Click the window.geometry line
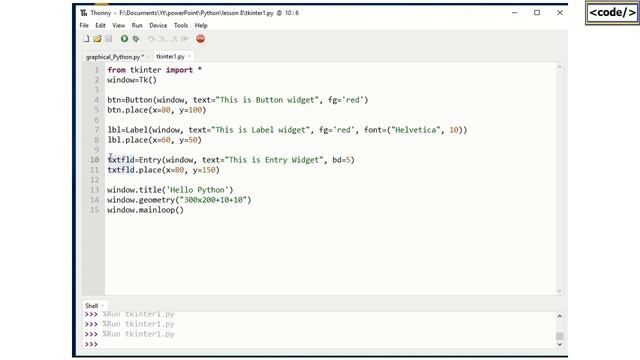640x360 pixels. (x=179, y=200)
